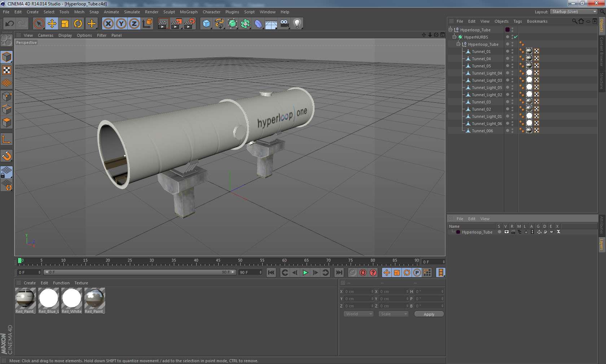Click the root Hyperloop_Tube layer color tag

tap(508, 30)
